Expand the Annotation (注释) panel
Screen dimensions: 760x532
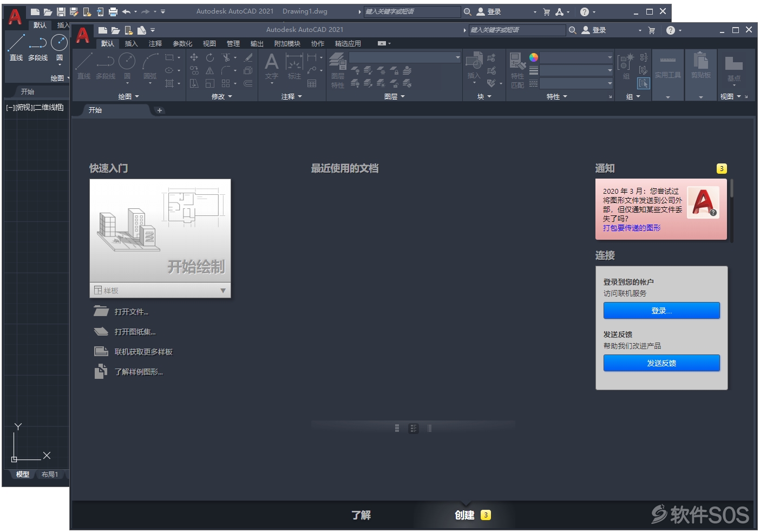click(292, 96)
